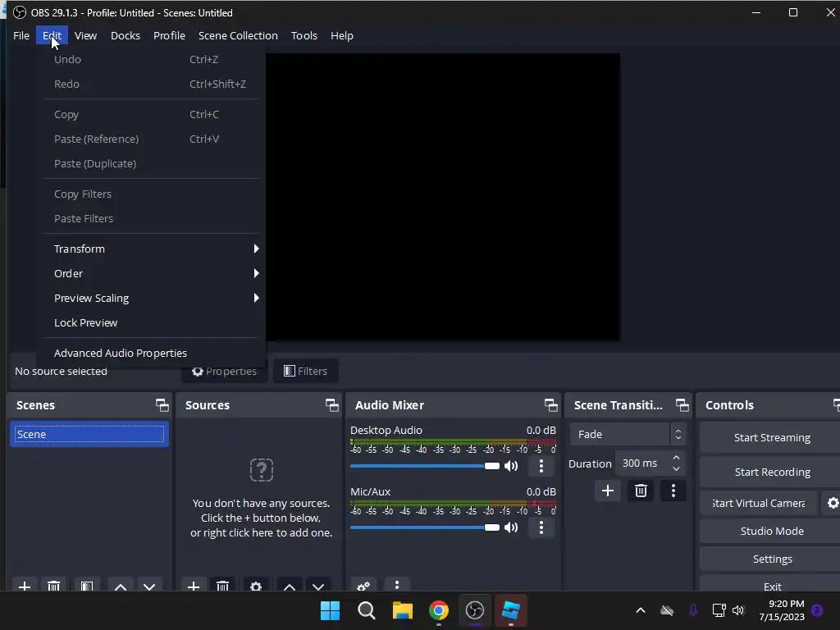
Task: Open the Scene Collection menu
Action: (x=238, y=35)
